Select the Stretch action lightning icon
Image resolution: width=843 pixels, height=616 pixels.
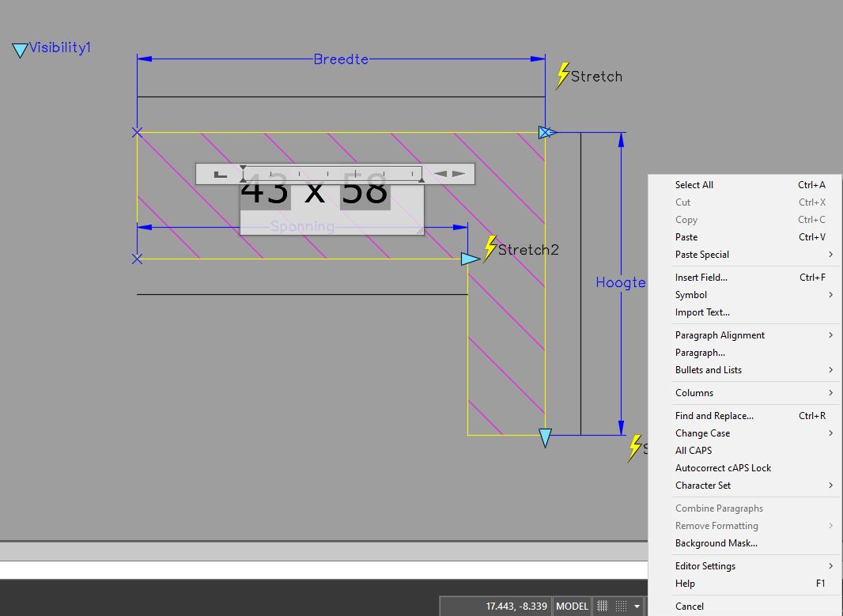[x=563, y=73]
